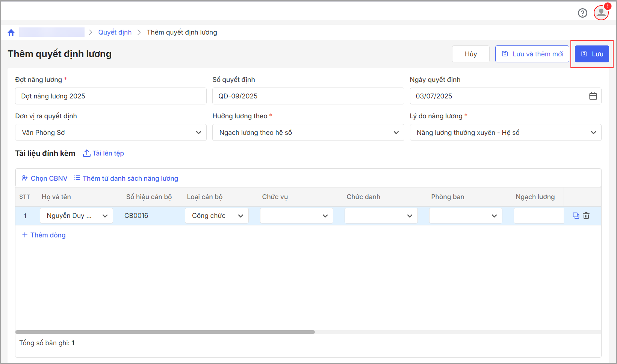The image size is (617, 364).
Task: Click the Lưu và thêm mới button
Action: point(532,54)
